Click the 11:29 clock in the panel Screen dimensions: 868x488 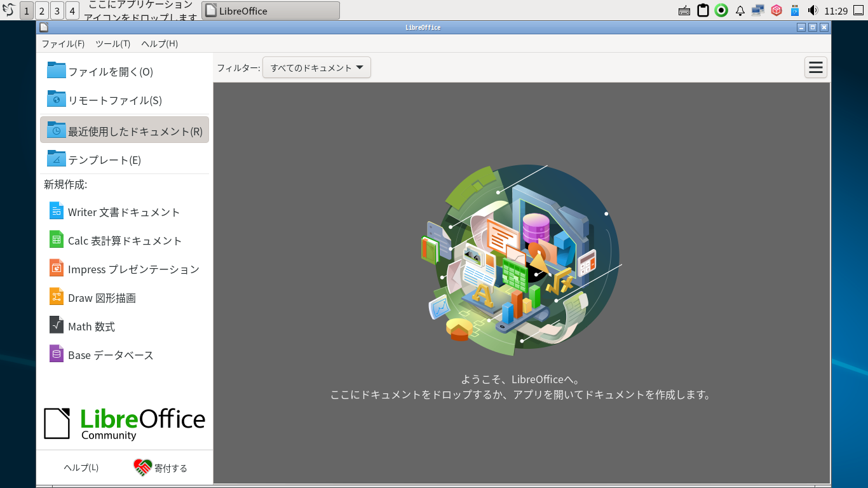[836, 11]
